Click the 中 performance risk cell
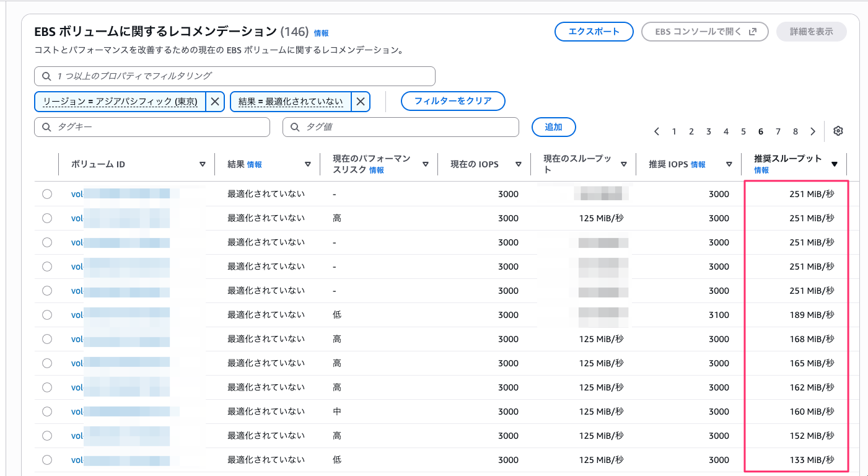This screenshot has height=476, width=868. point(337,412)
